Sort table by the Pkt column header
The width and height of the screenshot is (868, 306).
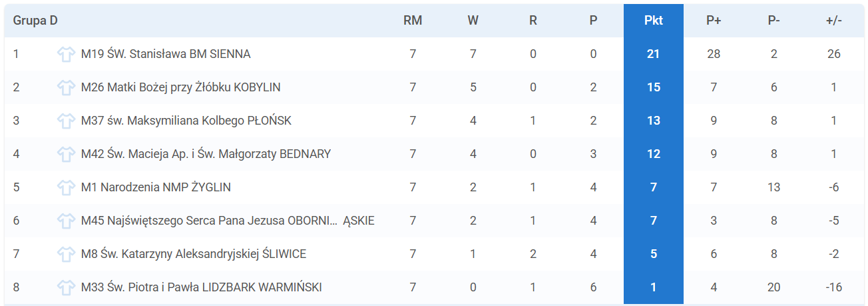point(654,21)
